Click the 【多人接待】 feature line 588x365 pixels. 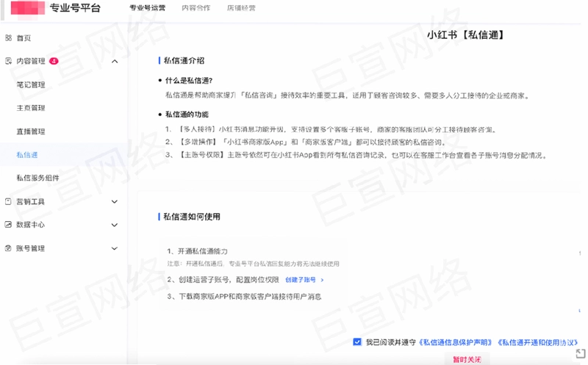point(331,130)
